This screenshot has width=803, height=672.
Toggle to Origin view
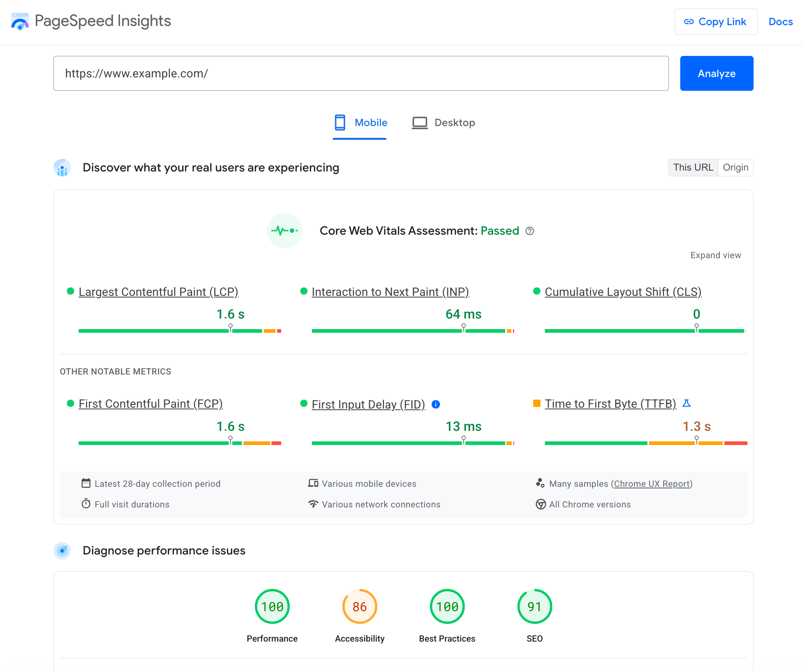click(735, 167)
